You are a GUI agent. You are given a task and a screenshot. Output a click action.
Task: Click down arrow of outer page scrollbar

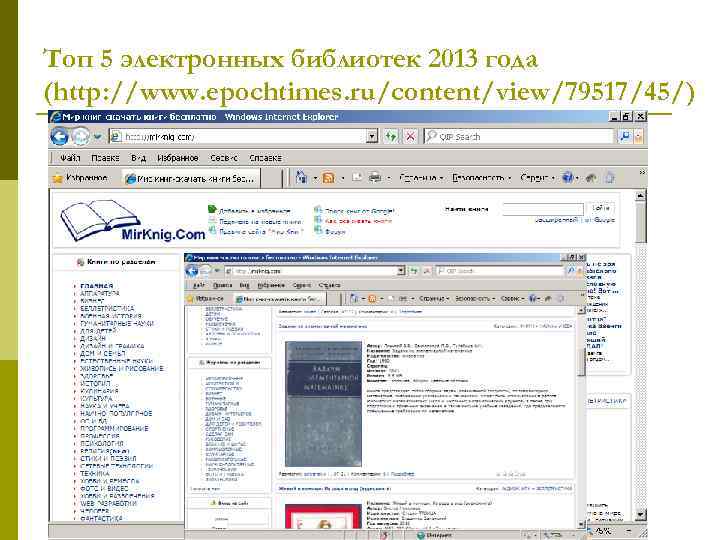click(x=640, y=514)
